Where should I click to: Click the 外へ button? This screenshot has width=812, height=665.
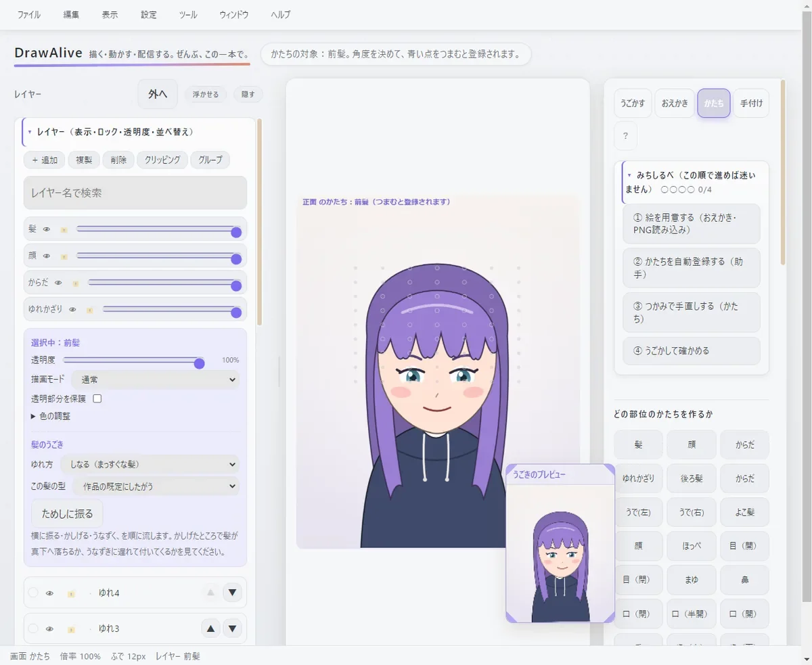pyautogui.click(x=158, y=94)
